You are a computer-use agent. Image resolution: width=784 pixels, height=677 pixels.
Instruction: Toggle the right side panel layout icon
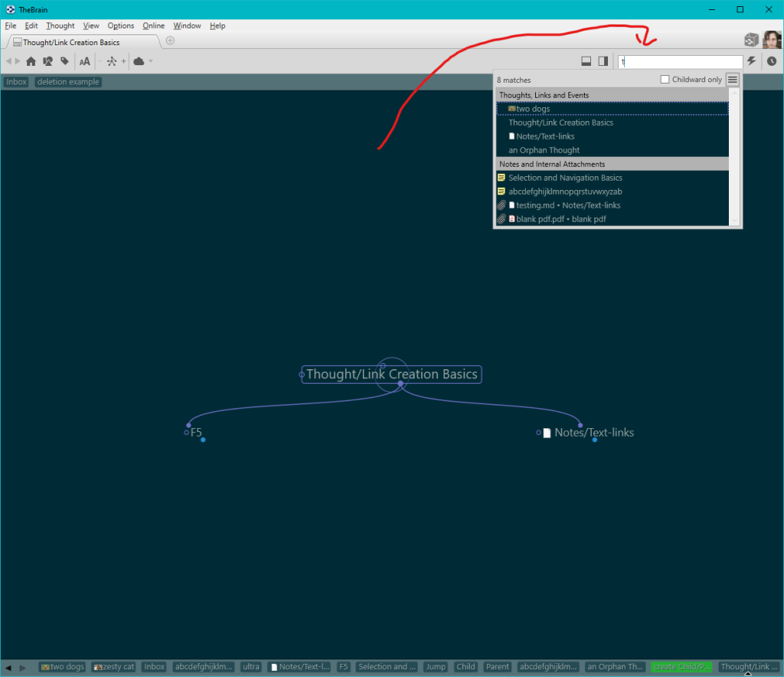pos(603,61)
